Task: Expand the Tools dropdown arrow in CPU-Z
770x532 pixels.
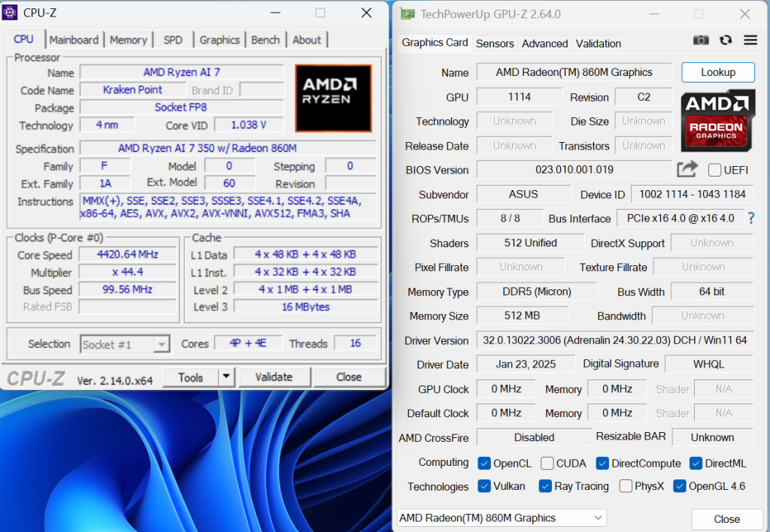Action: point(226,377)
